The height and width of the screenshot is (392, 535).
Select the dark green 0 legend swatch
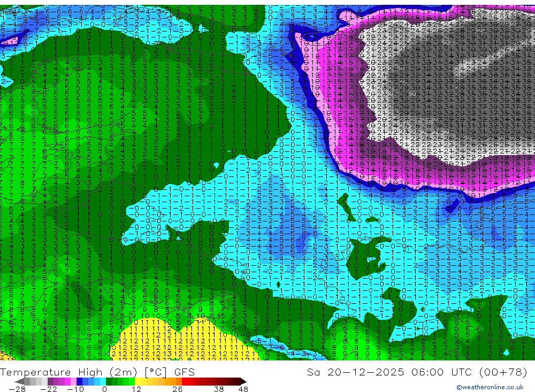[109, 381]
